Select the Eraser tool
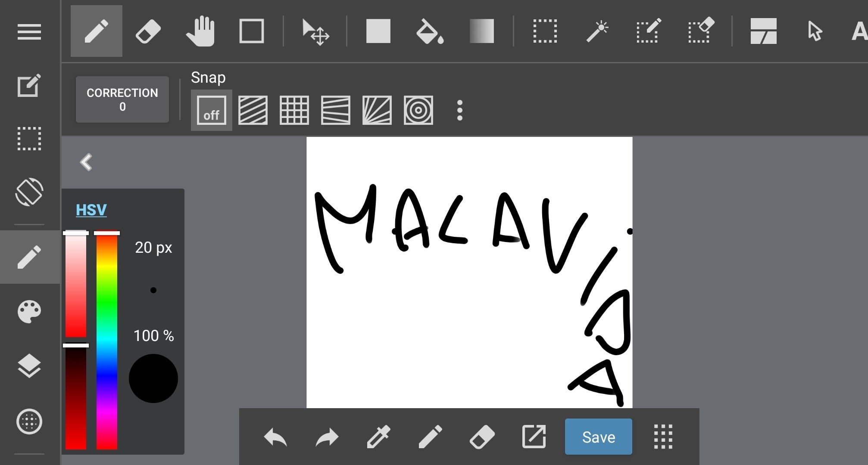868x465 pixels. (x=147, y=31)
